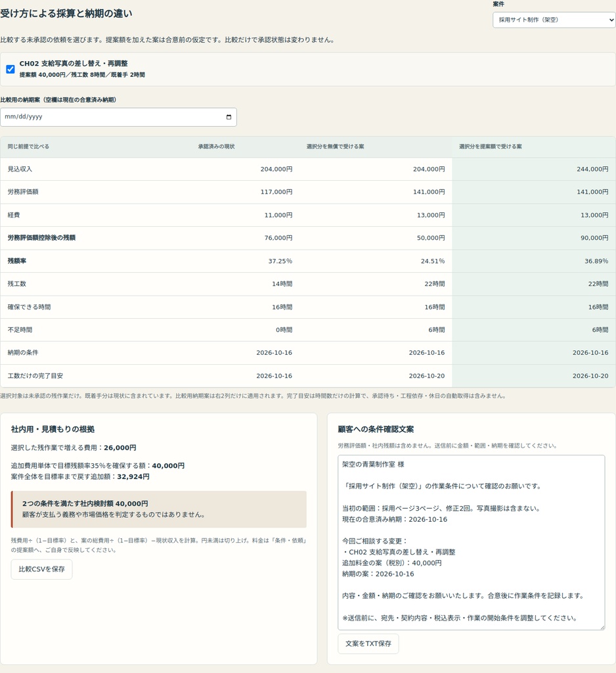Click inside the 顧客への条件確認文案 text area
Image resolution: width=616 pixels, height=673 pixels.
472,542
